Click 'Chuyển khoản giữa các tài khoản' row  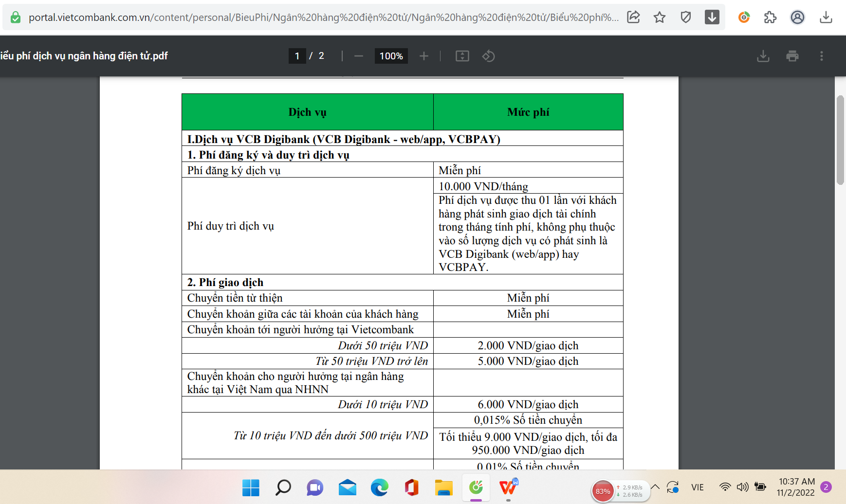point(308,314)
